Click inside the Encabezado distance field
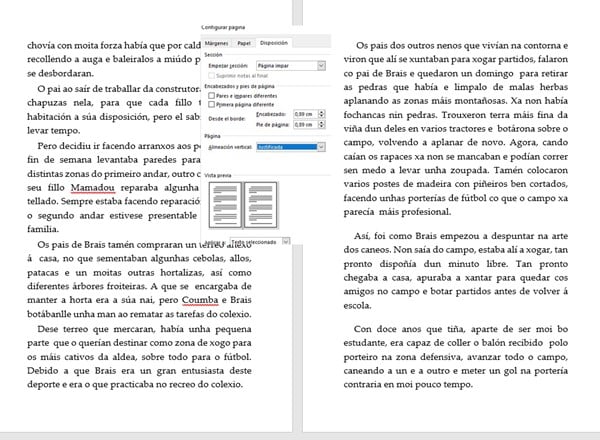The height and width of the screenshot is (440, 600). click(305, 113)
